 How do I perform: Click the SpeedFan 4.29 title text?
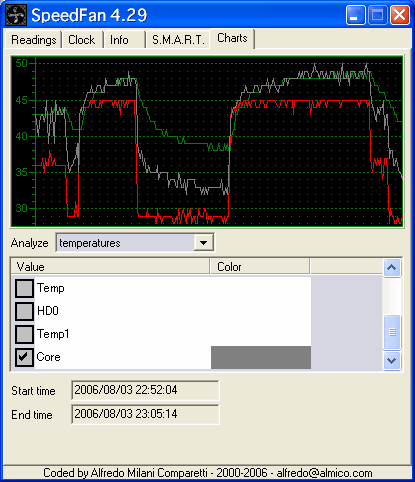(x=89, y=15)
